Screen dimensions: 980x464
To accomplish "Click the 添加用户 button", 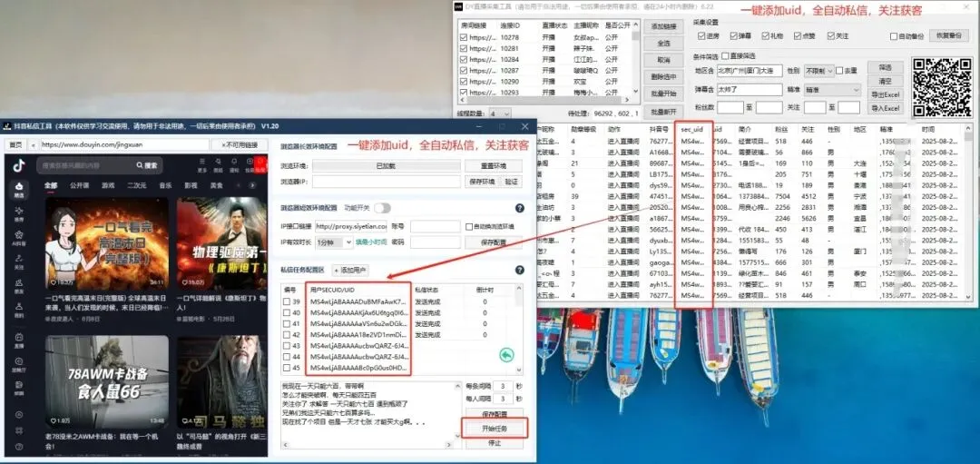I will [350, 271].
